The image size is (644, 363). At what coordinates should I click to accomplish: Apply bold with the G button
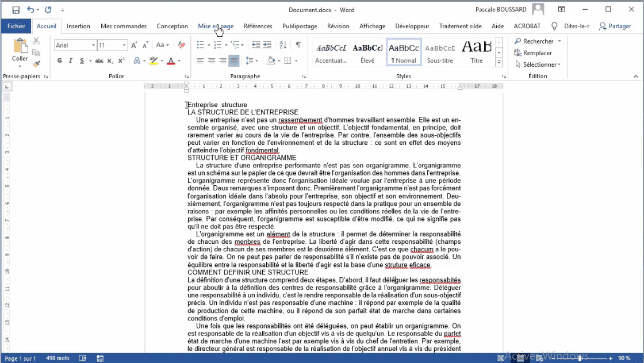pyautogui.click(x=60, y=61)
